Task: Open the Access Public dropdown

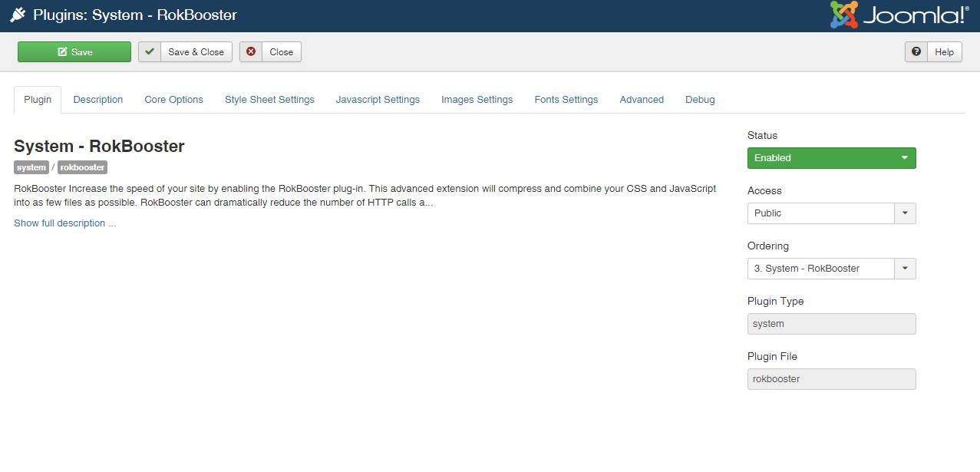Action: (x=831, y=213)
